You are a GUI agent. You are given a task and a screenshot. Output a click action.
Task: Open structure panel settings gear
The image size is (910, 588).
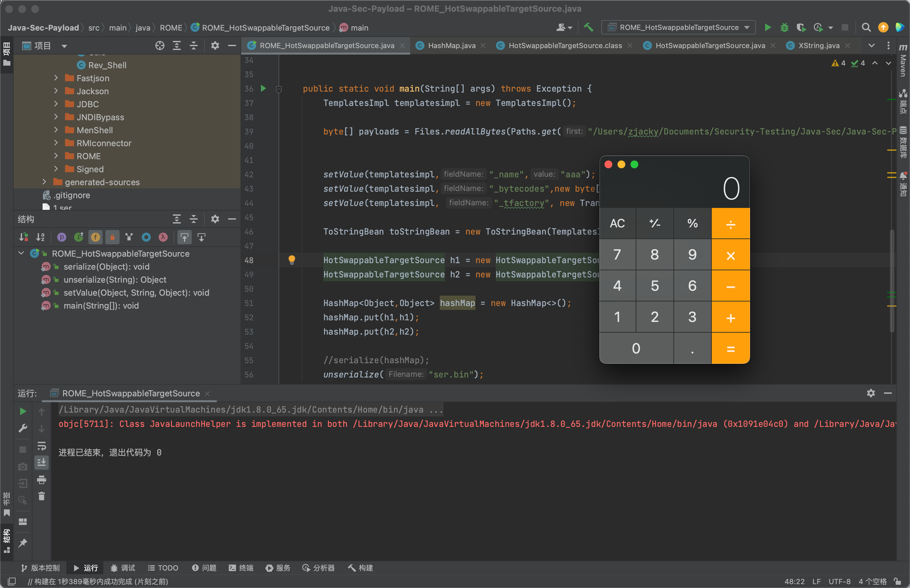point(215,219)
